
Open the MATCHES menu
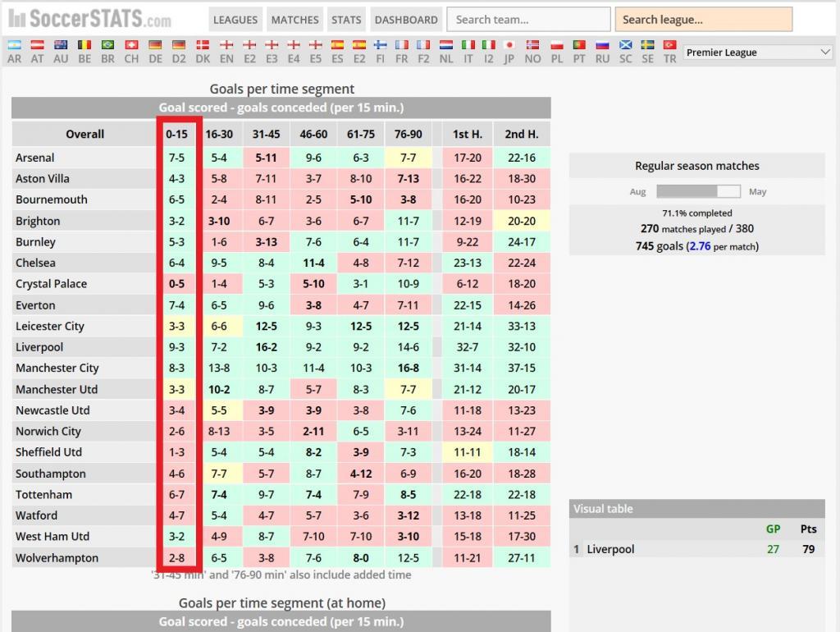[x=294, y=20]
